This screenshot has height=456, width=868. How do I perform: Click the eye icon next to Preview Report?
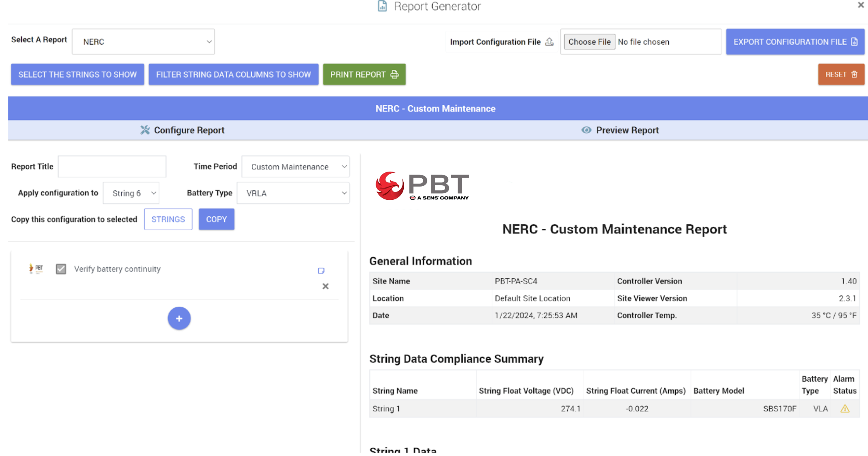point(586,130)
